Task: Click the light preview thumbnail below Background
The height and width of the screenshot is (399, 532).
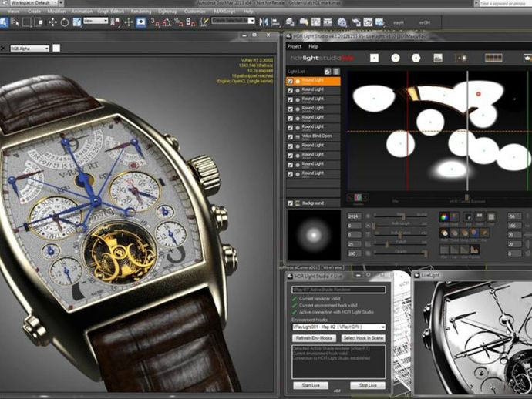Action: pos(314,235)
